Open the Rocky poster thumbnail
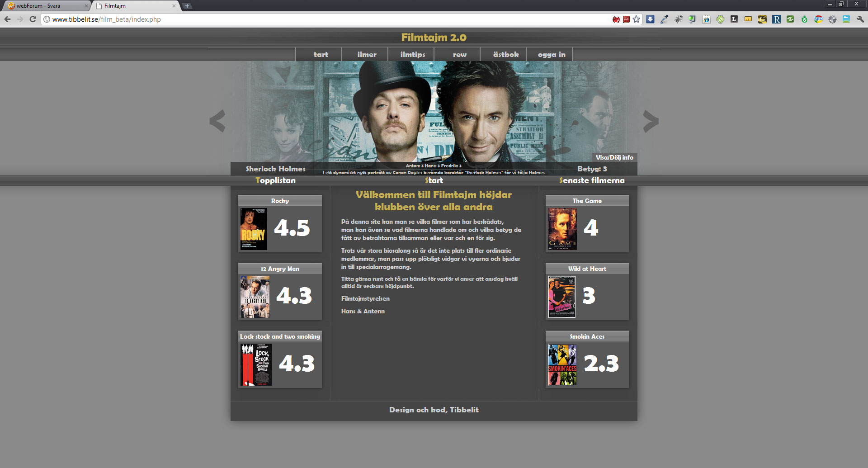Viewport: 868px width, 468px height. [254, 229]
